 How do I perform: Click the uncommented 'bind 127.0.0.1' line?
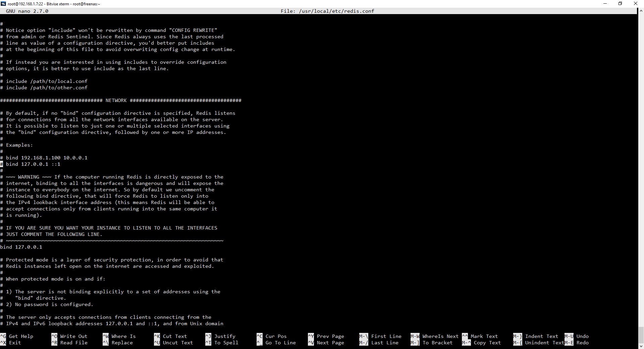pyautogui.click(x=21, y=247)
